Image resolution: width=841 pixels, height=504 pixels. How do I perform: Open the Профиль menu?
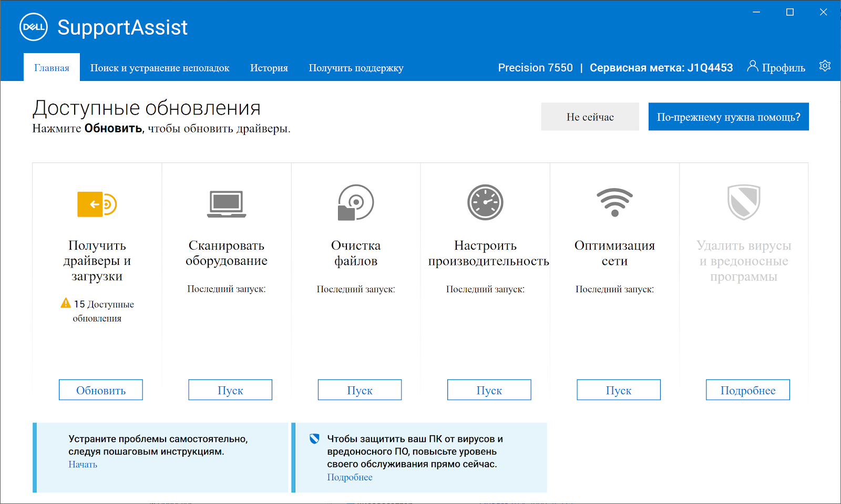[x=776, y=67]
